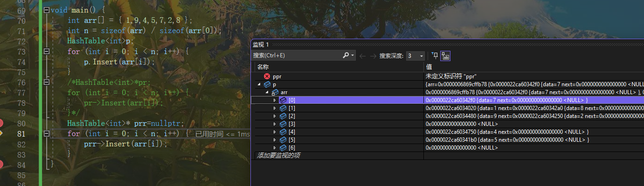Click 'HashTable<int>* prr=nullptr;' on line 80
This screenshot has height=186, width=644.
[125, 123]
